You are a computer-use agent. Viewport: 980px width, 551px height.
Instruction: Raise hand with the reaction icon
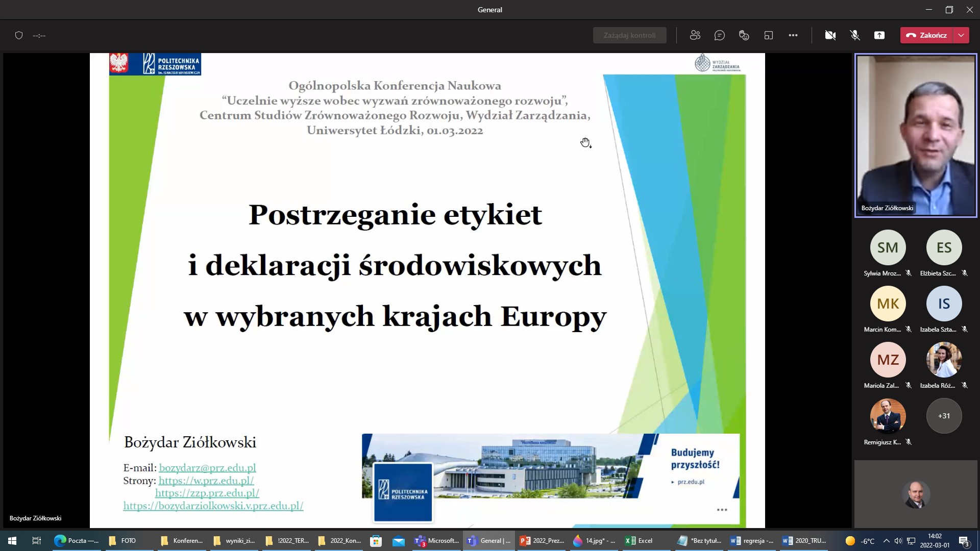(x=744, y=35)
